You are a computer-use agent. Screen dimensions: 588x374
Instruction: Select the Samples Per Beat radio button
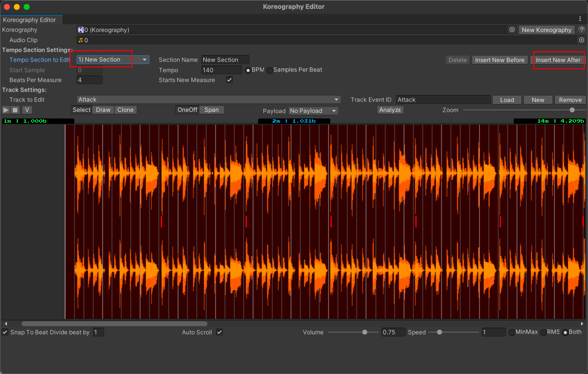270,70
